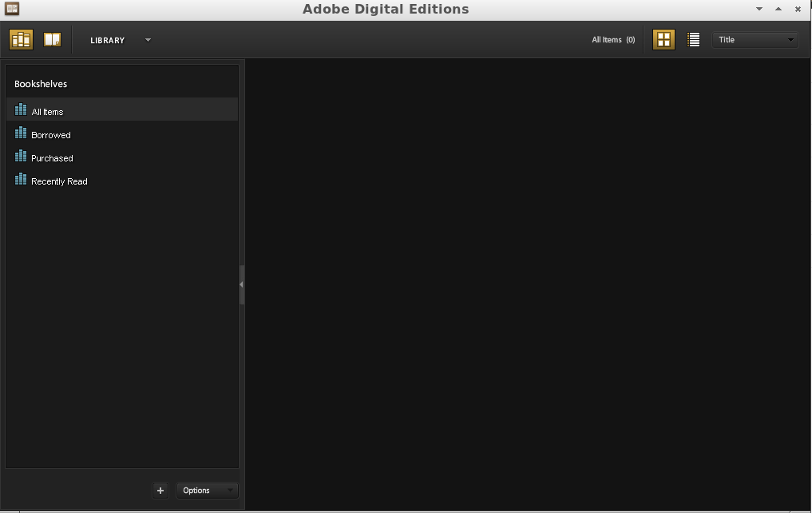Click the LIBRARY label in toolbar
The image size is (812, 513).
[108, 41]
